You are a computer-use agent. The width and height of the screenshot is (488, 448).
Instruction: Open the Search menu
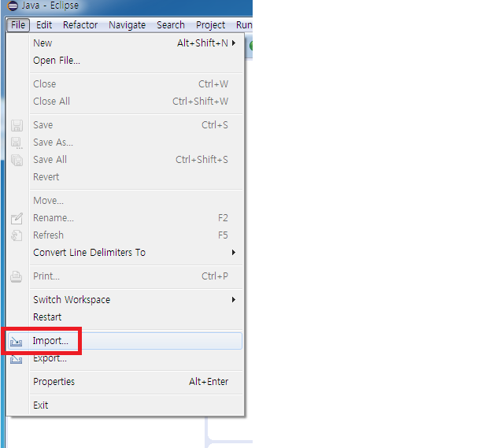coord(171,25)
